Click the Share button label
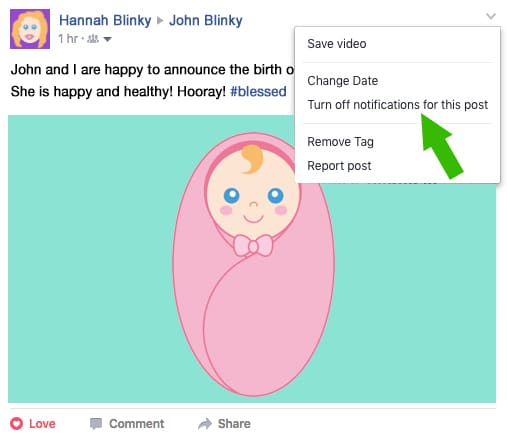The width and height of the screenshot is (507, 445). (x=234, y=424)
